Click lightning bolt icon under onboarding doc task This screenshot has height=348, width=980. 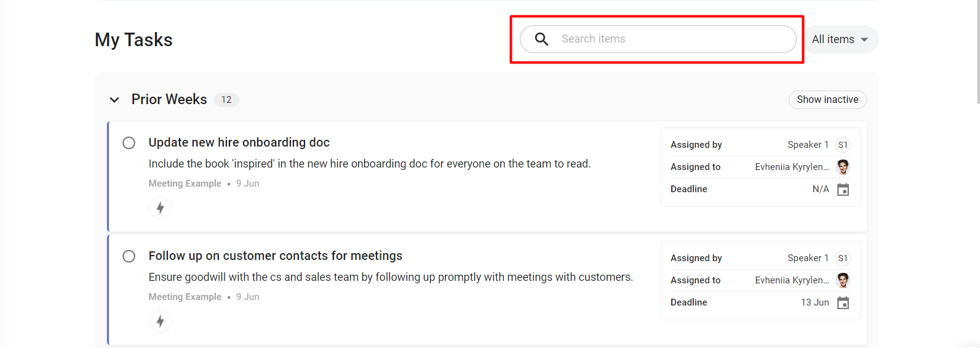pos(160,208)
